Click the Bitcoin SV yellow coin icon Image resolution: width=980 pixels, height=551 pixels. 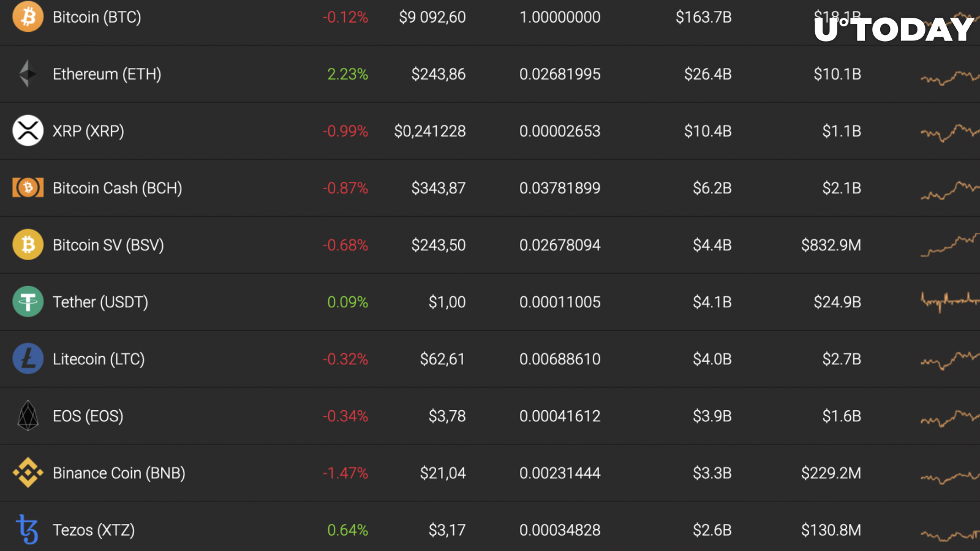(x=28, y=244)
